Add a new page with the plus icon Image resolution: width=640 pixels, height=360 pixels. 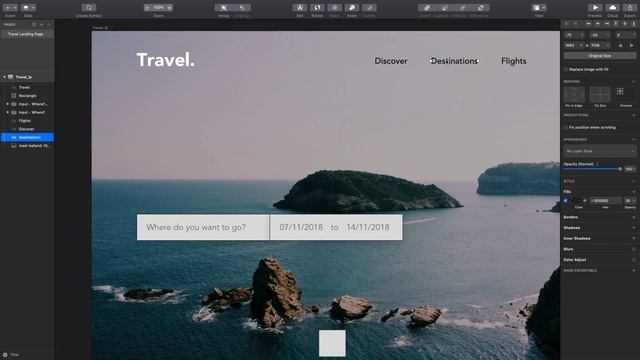(x=41, y=24)
